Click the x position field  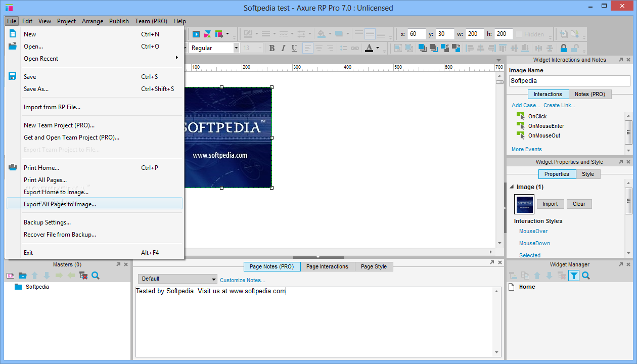tap(417, 34)
